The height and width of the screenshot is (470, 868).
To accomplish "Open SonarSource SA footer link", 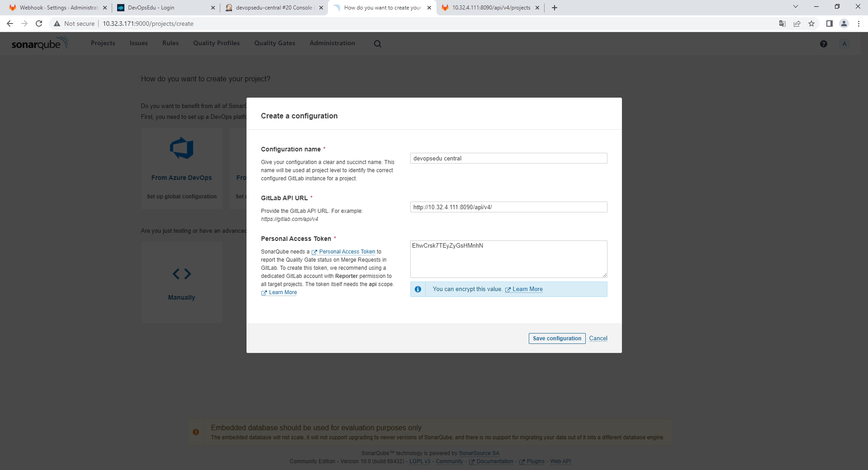I will click(x=479, y=453).
